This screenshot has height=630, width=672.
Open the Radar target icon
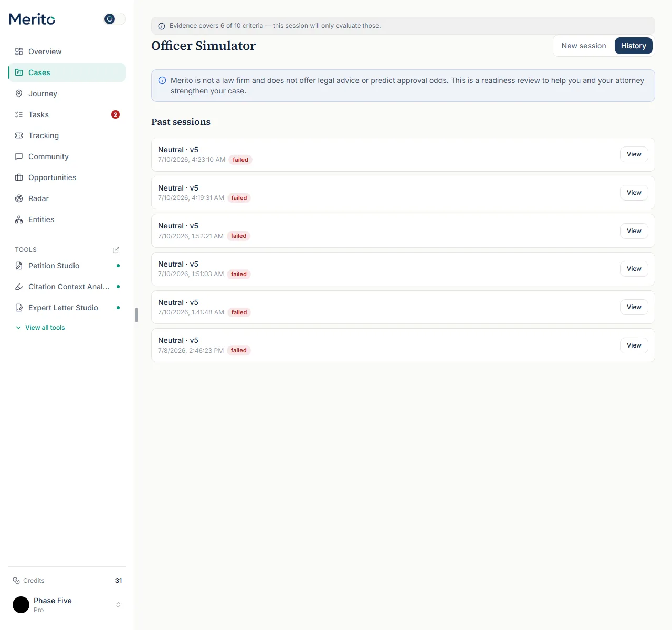point(19,198)
